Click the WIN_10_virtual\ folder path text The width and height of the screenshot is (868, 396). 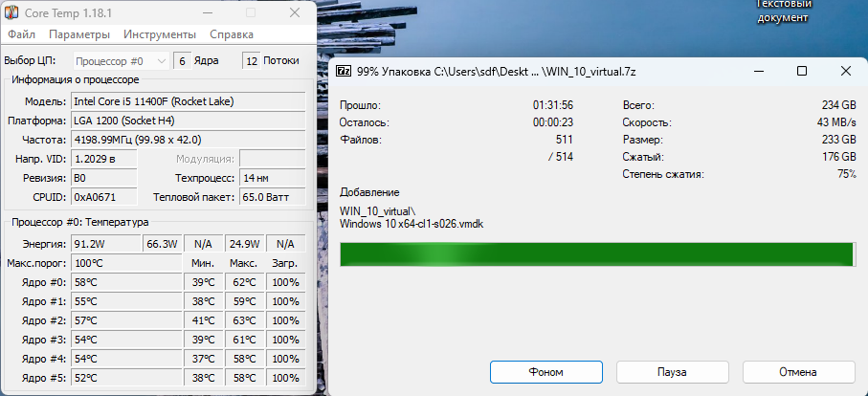pos(377,211)
